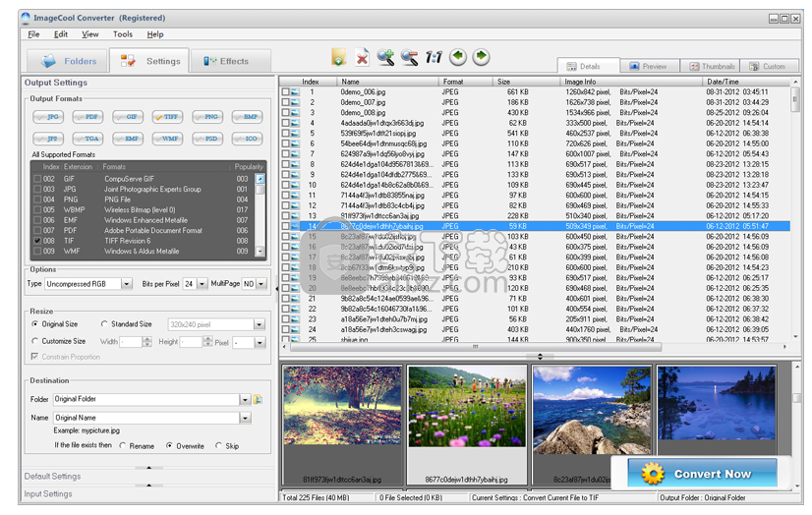Viewport: 812px width, 515px height.
Task: Open the MultiPage NO dropdown
Action: click(261, 284)
